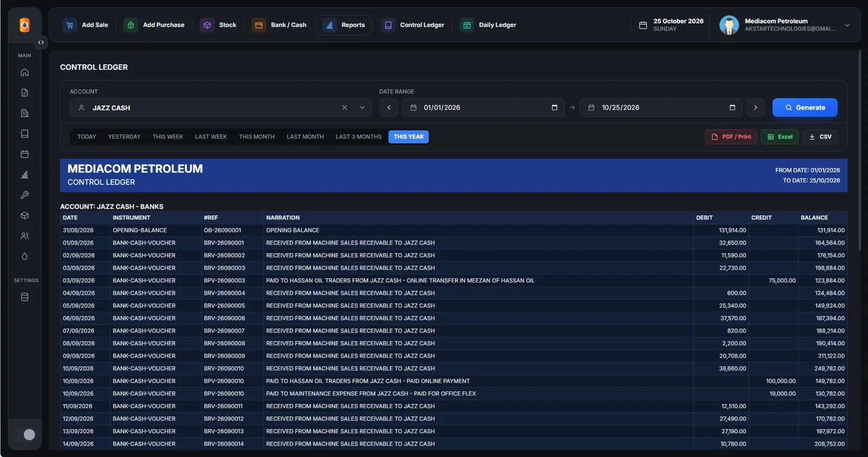This screenshot has height=457, width=868.
Task: Open Add Sale from the top bar
Action: [x=86, y=25]
